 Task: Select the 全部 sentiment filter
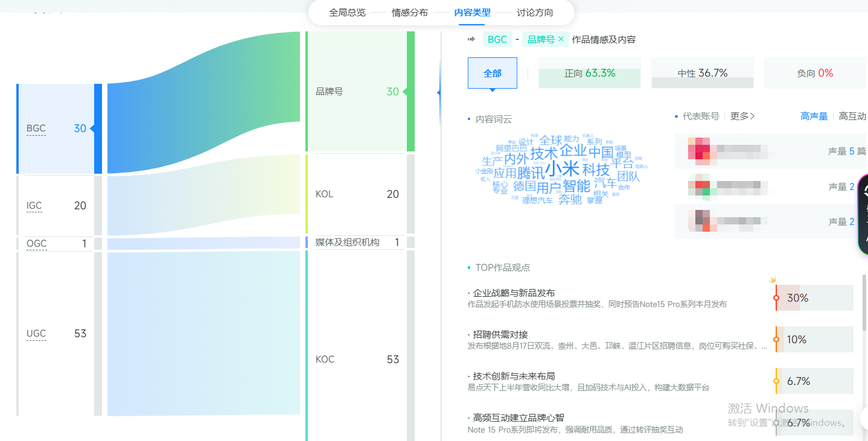(x=493, y=73)
